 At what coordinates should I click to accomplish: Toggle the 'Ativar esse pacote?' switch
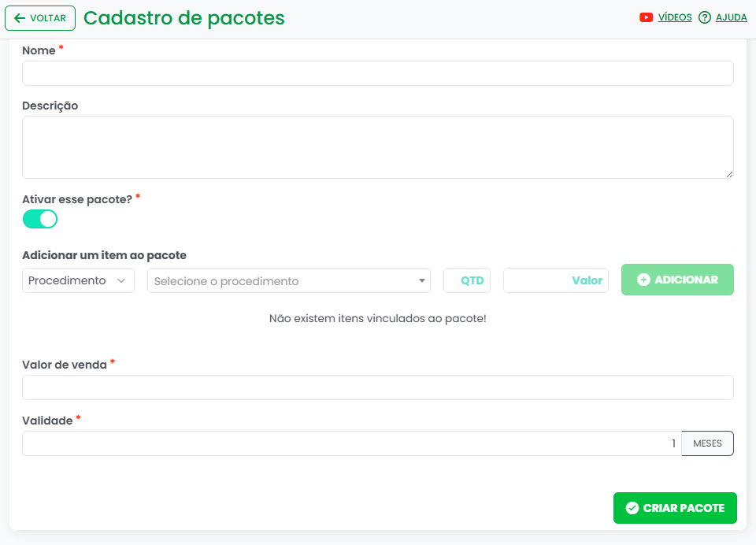(x=40, y=219)
